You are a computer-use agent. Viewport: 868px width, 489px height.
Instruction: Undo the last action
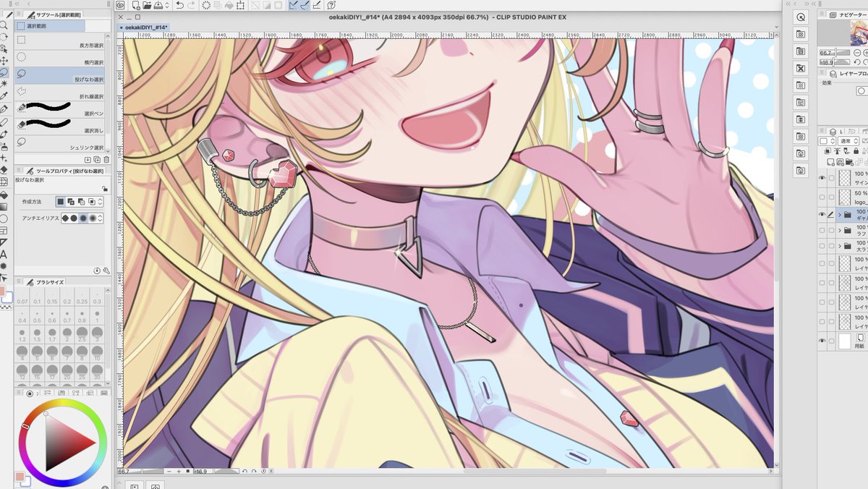coord(179,5)
